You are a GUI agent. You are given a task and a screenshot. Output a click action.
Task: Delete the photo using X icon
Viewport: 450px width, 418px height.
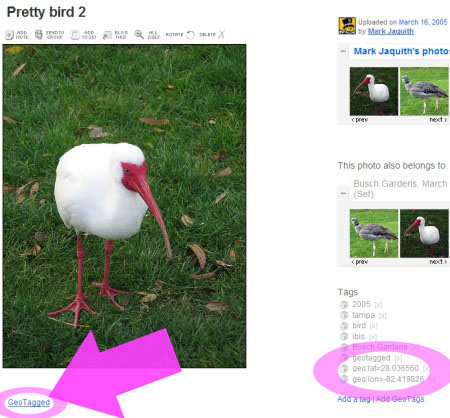221,34
